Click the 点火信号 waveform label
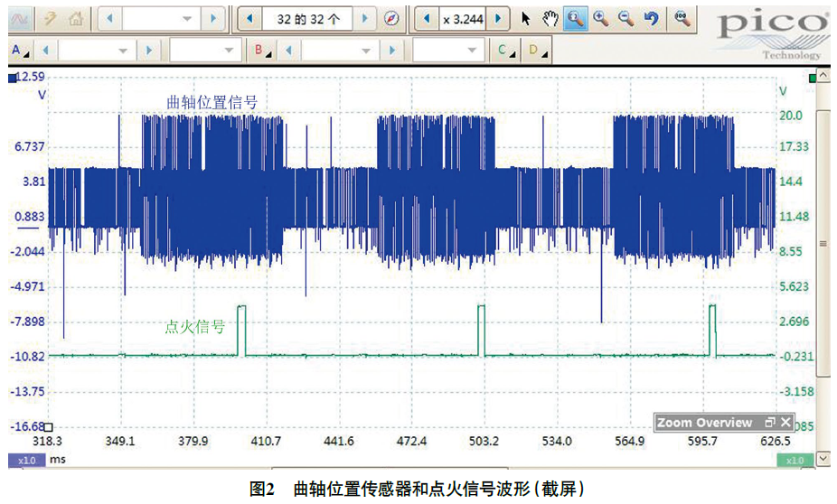This screenshot has width=837, height=504. 195,326
